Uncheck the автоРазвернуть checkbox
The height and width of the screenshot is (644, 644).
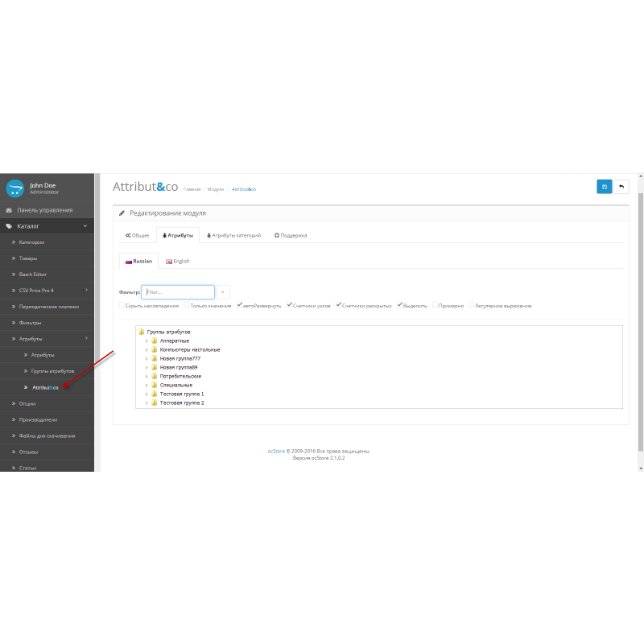[x=240, y=305]
